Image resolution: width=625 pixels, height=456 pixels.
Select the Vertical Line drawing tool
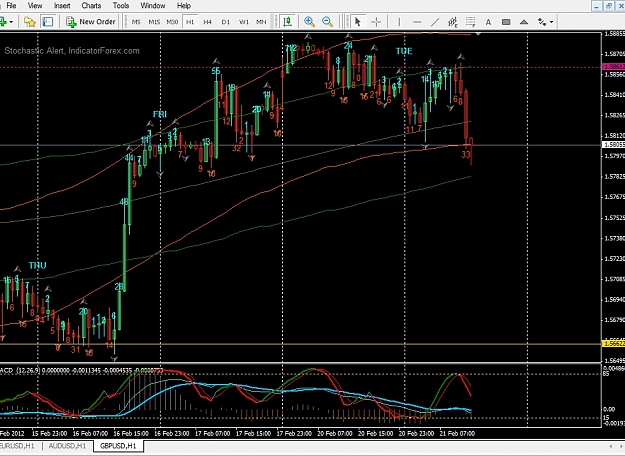(x=399, y=22)
